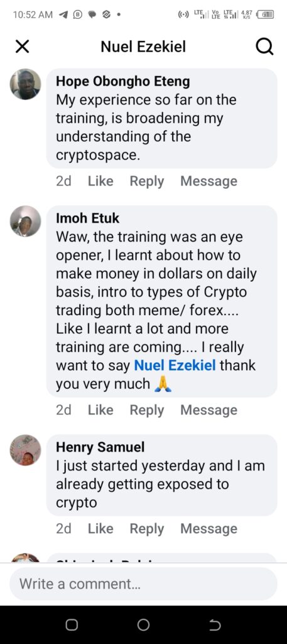
Task: Like Imoh Etuk's comment
Action: pyautogui.click(x=100, y=410)
